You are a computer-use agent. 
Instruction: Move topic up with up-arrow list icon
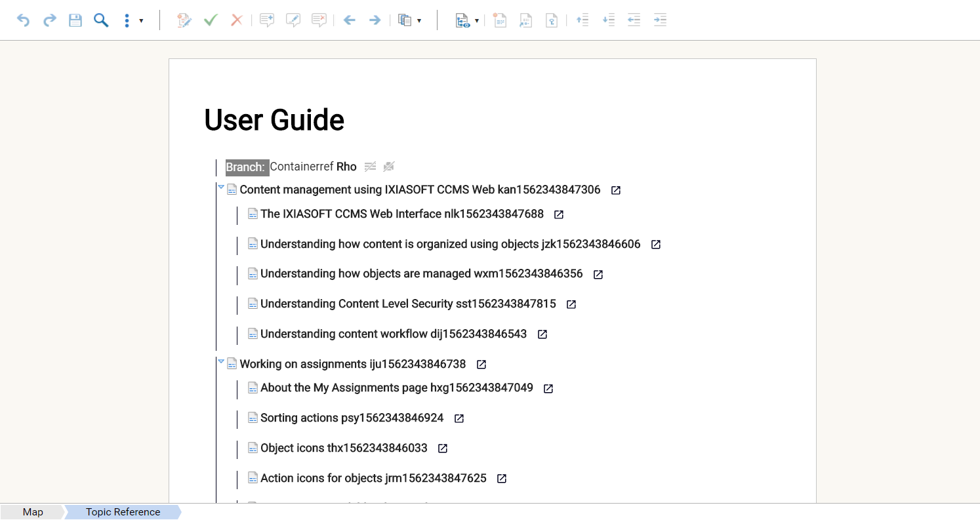[582, 20]
